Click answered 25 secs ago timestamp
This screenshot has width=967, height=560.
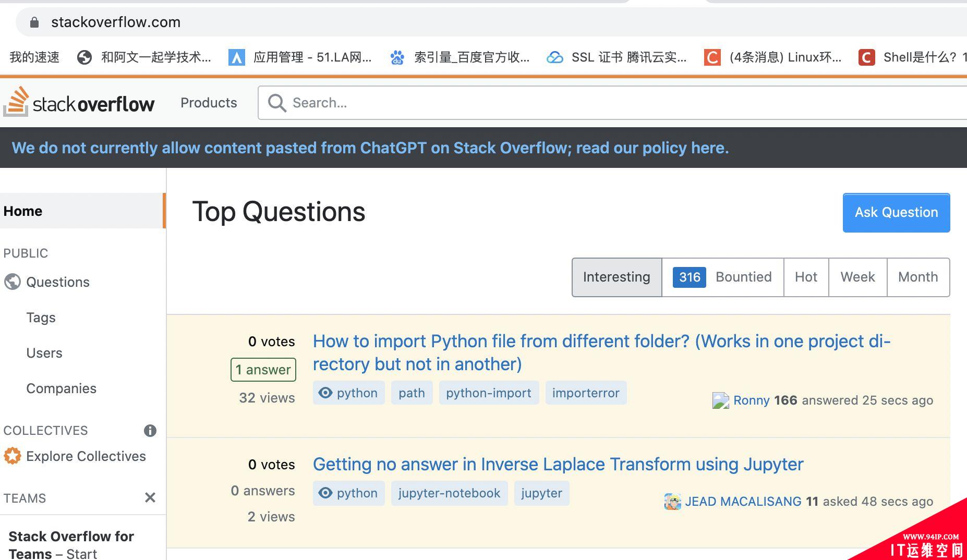(x=867, y=400)
